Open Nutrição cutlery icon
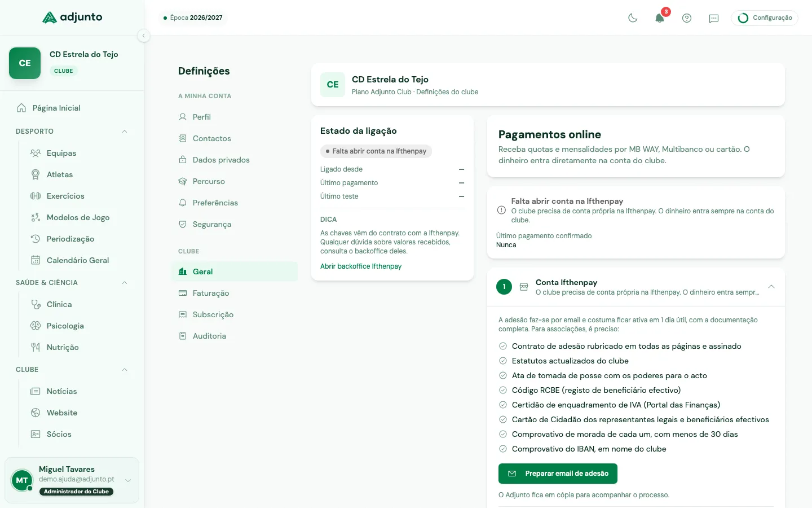812x508 pixels. (x=36, y=347)
